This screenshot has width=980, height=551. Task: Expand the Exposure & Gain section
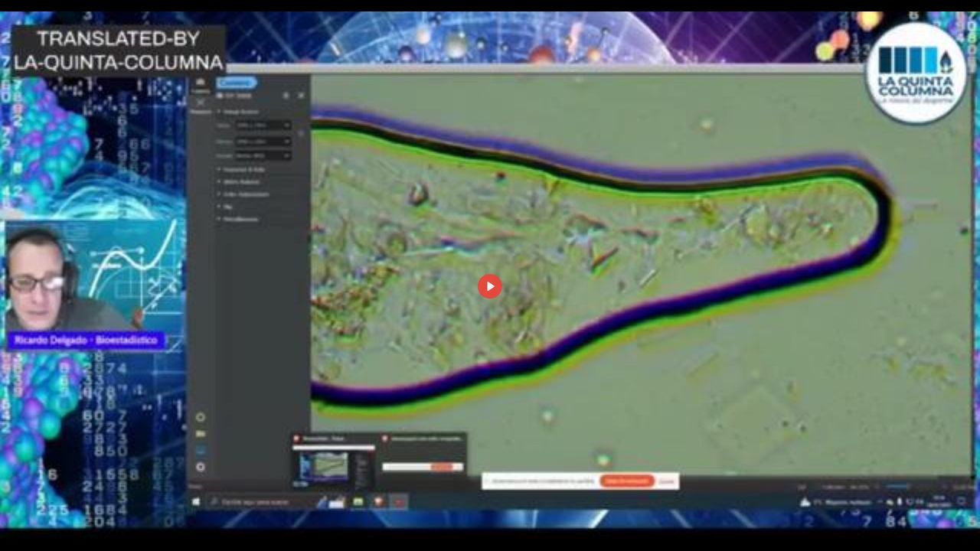242,168
